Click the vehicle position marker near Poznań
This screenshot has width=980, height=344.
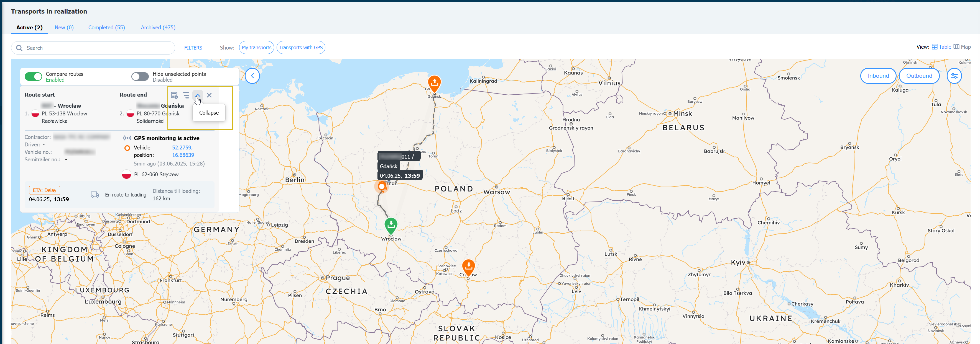pos(382,187)
